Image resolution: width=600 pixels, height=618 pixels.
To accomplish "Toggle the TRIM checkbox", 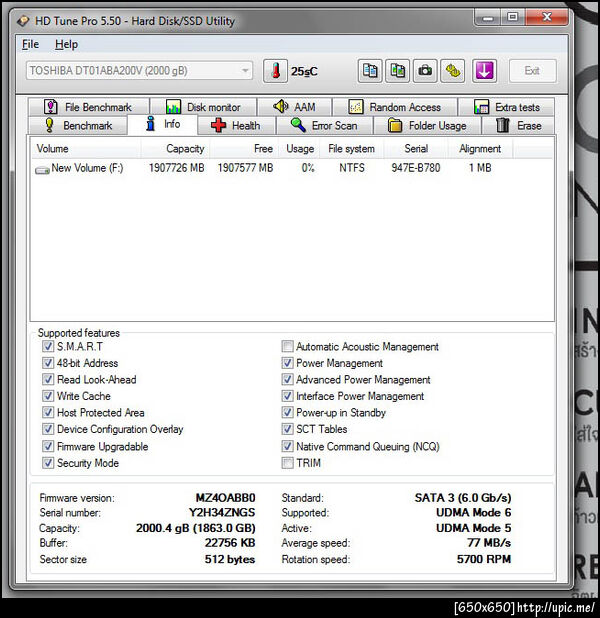I will tap(287, 463).
